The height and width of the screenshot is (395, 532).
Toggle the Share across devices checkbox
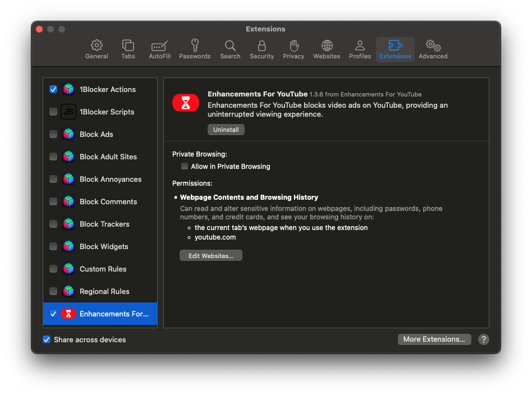(x=47, y=339)
